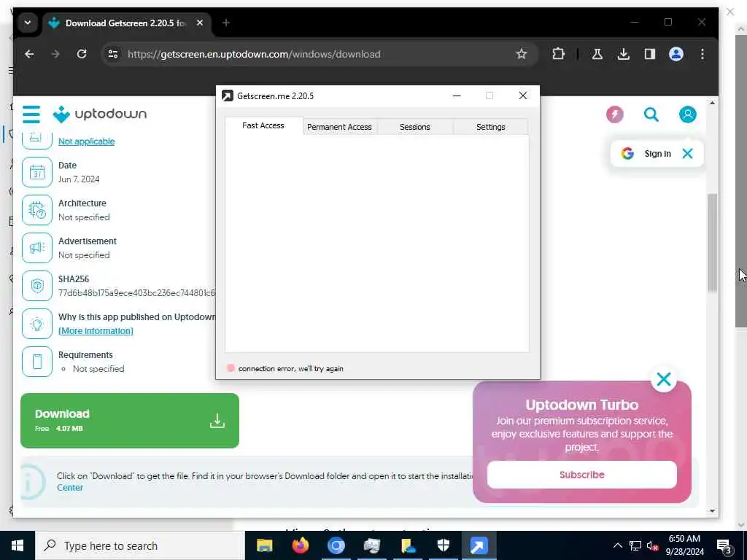The height and width of the screenshot is (560, 747).
Task: Close the Download Getscreen browser tab
Action: [200, 23]
